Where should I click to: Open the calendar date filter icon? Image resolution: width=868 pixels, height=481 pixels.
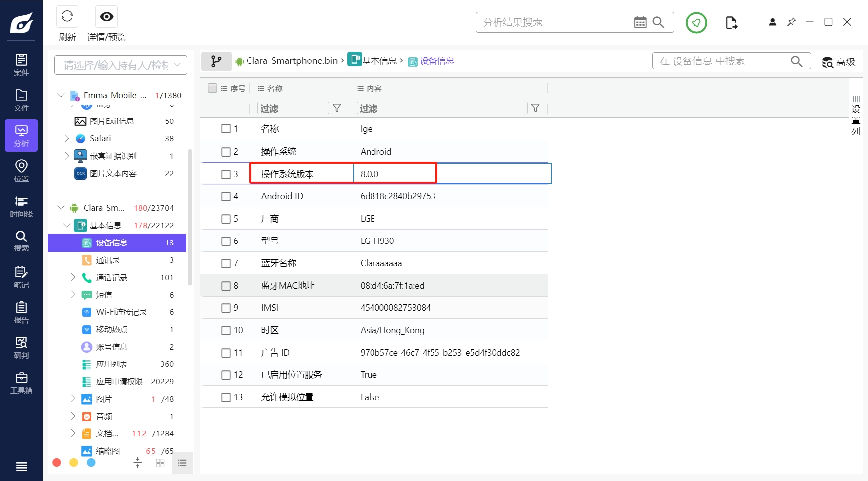pos(640,22)
